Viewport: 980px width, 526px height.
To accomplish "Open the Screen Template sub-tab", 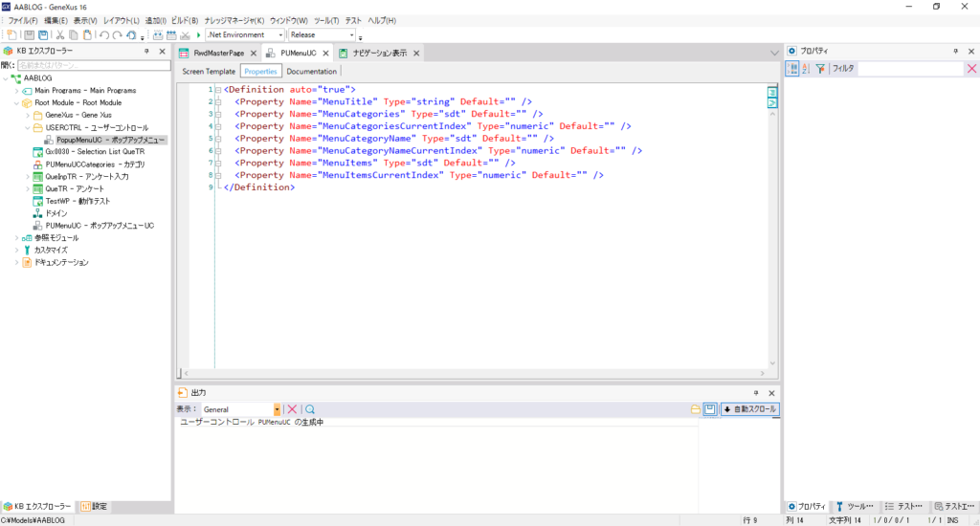I will pyautogui.click(x=209, y=71).
